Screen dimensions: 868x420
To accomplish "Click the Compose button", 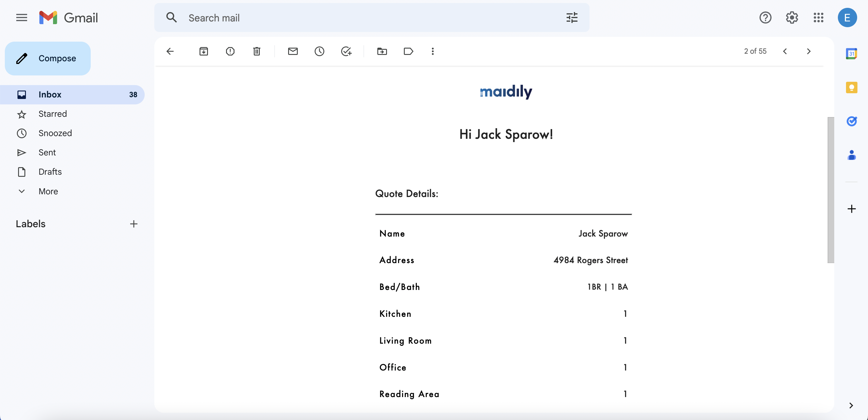I will [x=48, y=58].
